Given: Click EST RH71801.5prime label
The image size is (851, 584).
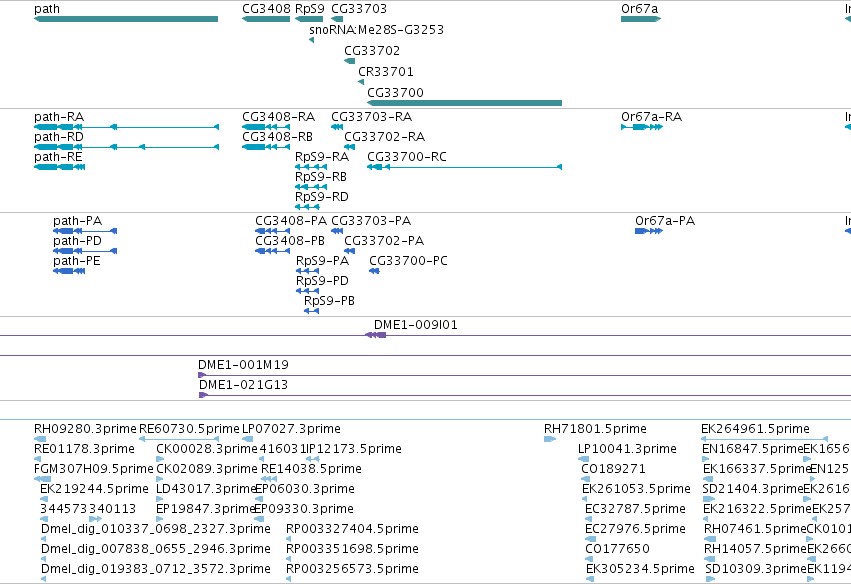Looking at the screenshot, I should 595,429.
